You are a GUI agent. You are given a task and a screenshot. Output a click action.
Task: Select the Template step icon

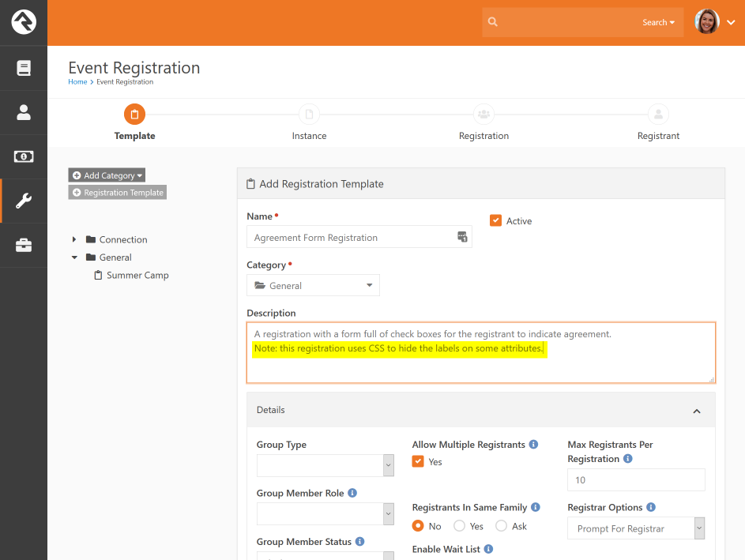pyautogui.click(x=134, y=115)
